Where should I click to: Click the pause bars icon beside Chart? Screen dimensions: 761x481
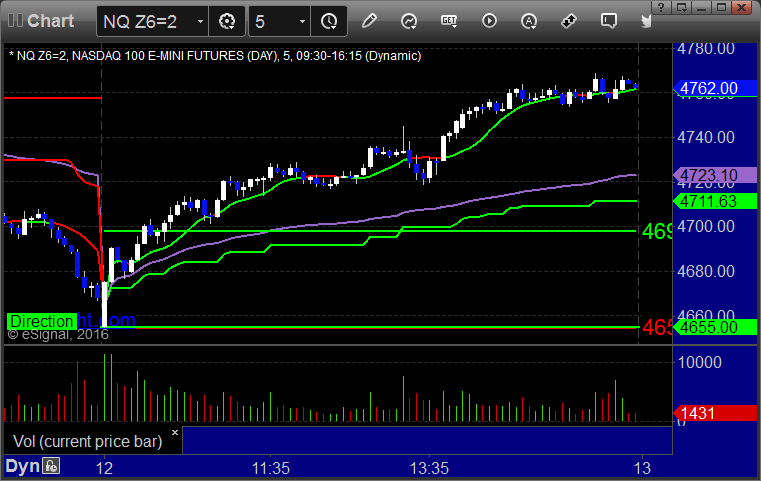(15, 20)
